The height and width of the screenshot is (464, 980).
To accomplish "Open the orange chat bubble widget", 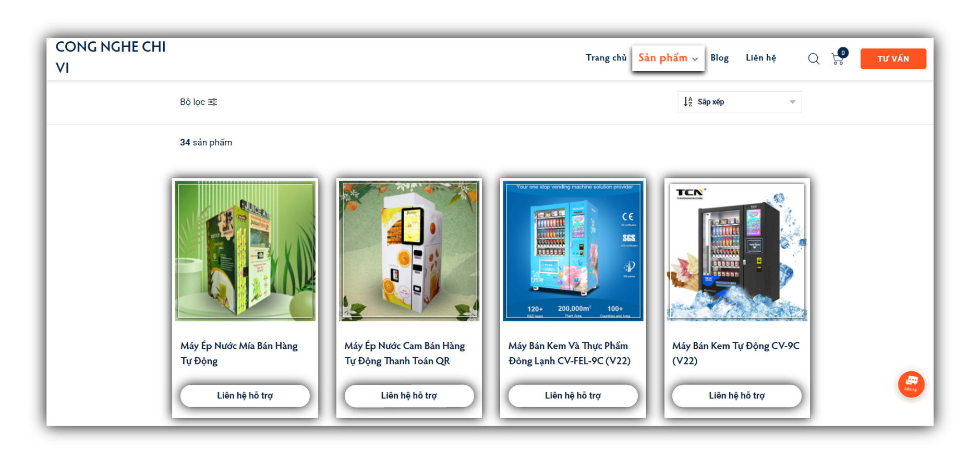I will [x=911, y=384].
